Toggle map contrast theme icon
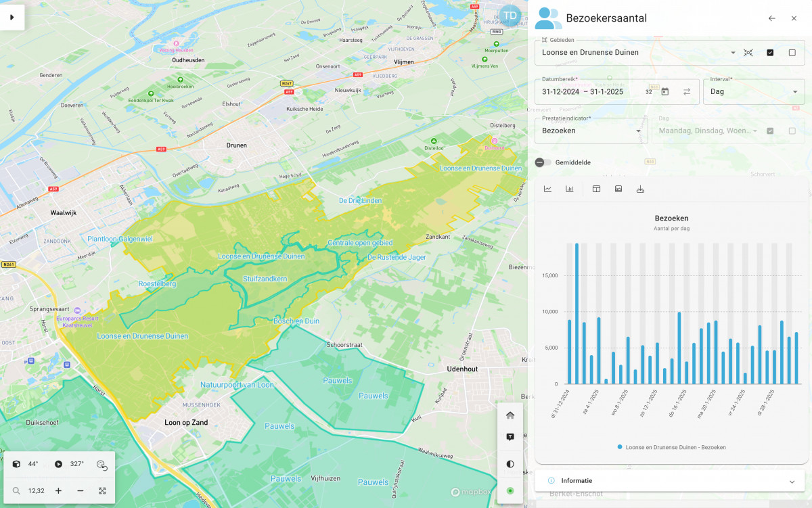The width and height of the screenshot is (812, 508). pyautogui.click(x=510, y=464)
